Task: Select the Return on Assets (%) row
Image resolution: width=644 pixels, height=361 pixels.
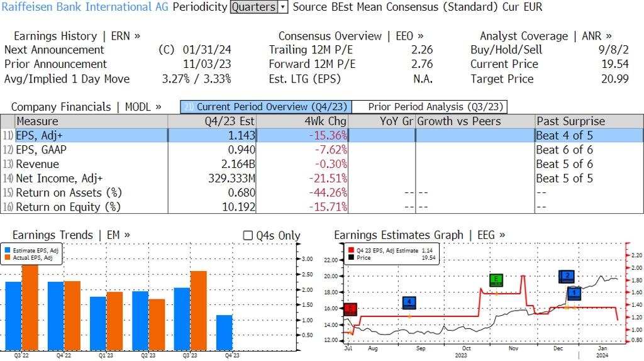Action: coord(321,192)
